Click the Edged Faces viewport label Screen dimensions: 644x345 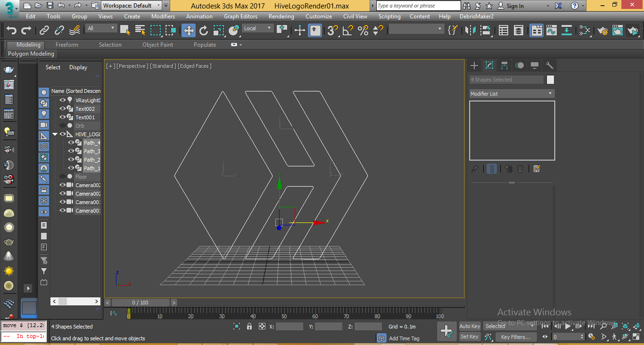click(194, 66)
